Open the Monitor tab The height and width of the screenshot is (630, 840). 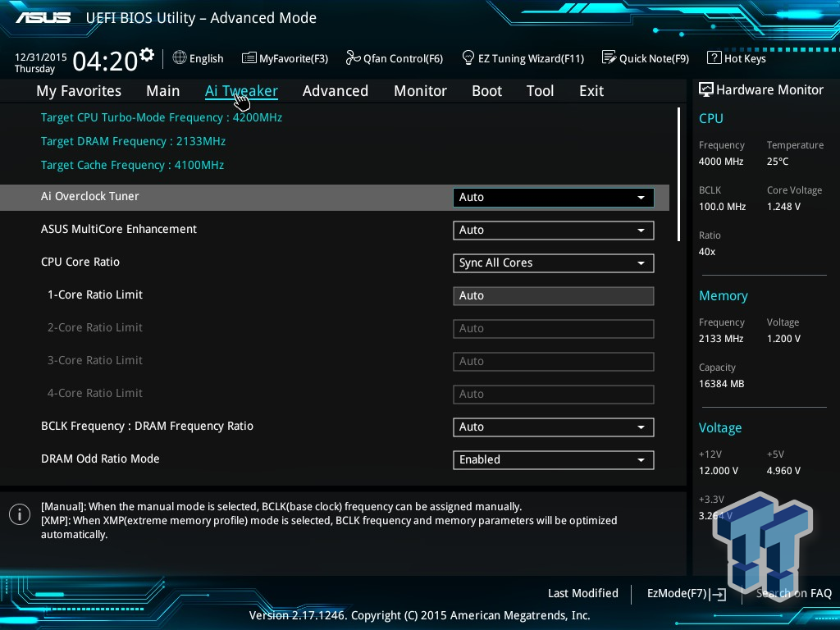[x=421, y=91]
